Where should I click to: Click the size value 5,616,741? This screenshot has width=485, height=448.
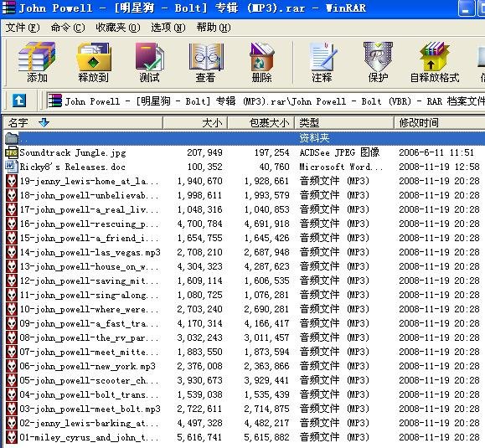pyautogui.click(x=199, y=437)
